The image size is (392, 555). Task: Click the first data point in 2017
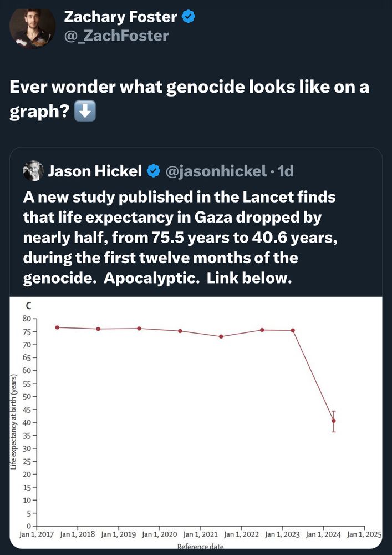click(x=57, y=327)
